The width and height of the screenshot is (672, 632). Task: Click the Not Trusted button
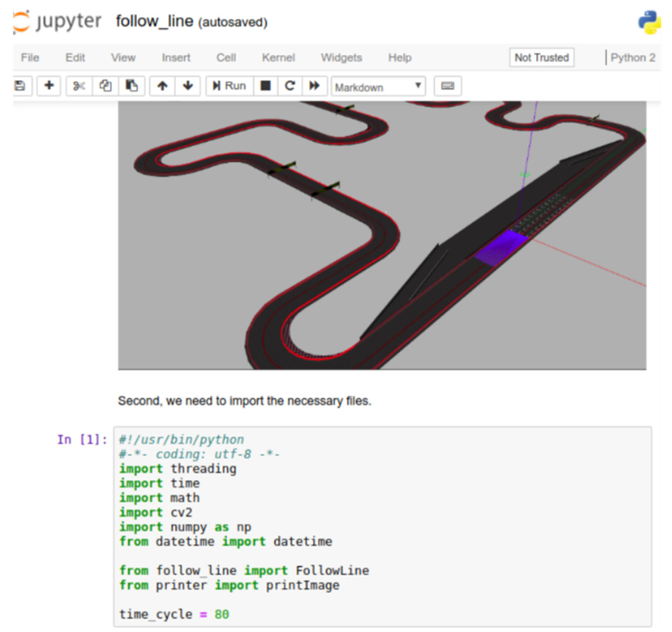pos(542,58)
